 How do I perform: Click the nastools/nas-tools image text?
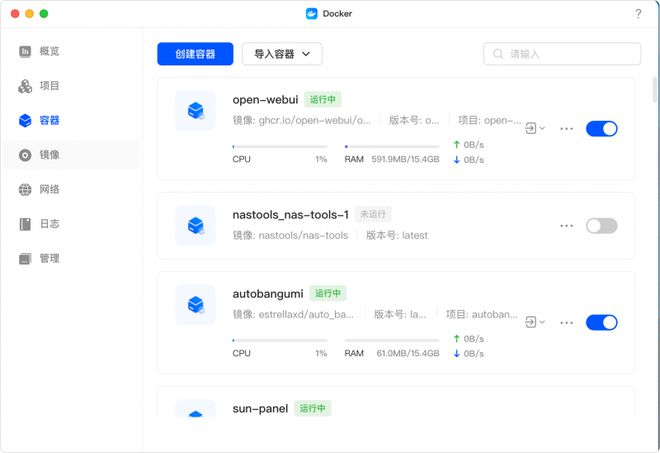tap(290, 235)
